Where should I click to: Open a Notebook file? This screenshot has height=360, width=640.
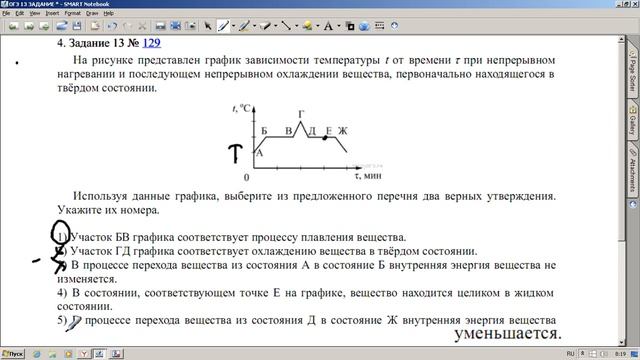tap(62, 26)
